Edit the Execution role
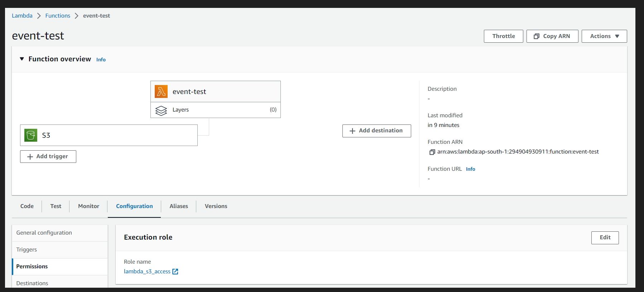644x292 pixels. click(x=605, y=237)
